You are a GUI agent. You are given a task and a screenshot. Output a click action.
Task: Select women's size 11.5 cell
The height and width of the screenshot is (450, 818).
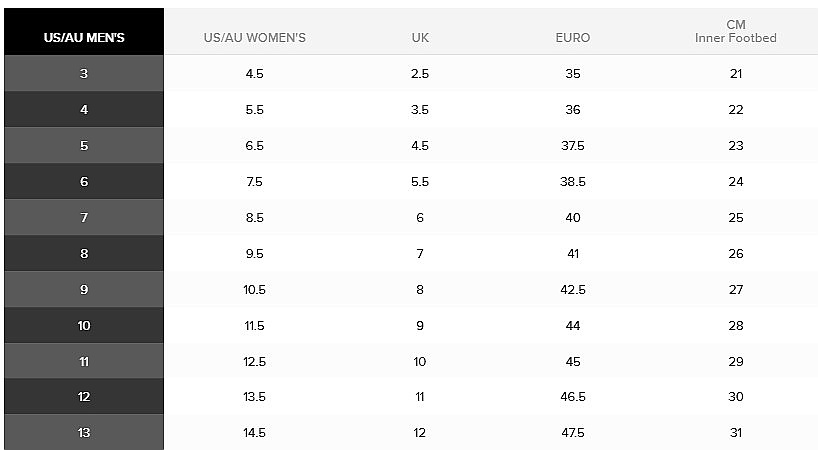click(255, 325)
